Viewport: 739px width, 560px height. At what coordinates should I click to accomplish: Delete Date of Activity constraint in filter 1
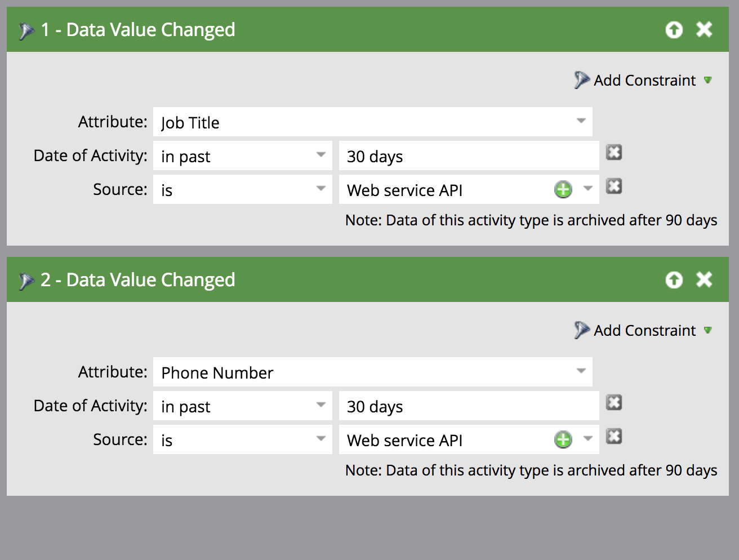[x=614, y=153]
